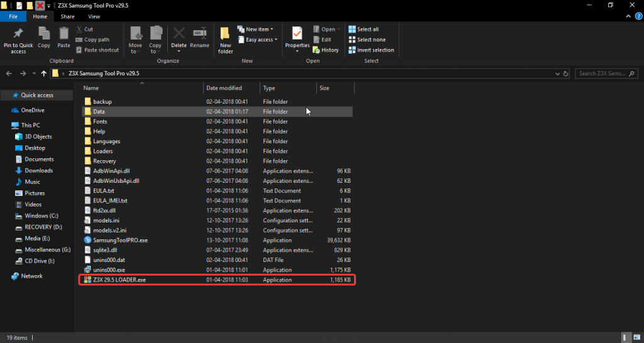Click Invert selection
The width and height of the screenshot is (644, 343).
pos(371,50)
